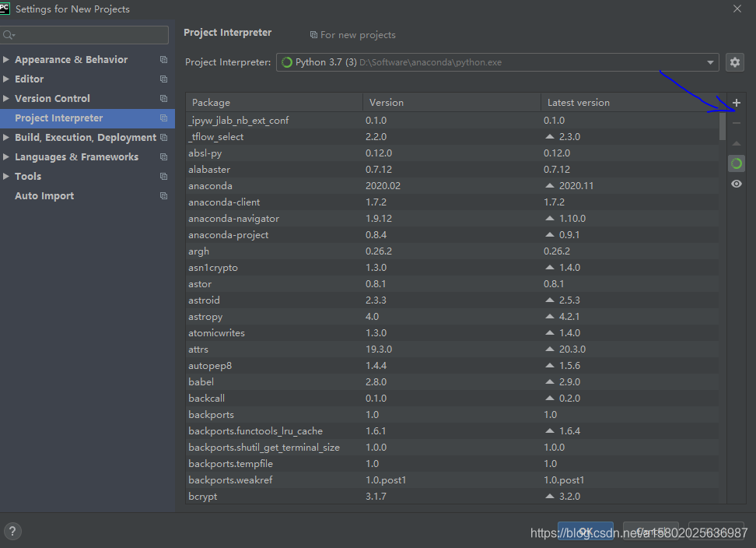Select the _ipyw_jlab_nb_ext_conf package row
The height and width of the screenshot is (548, 756).
[452, 120]
